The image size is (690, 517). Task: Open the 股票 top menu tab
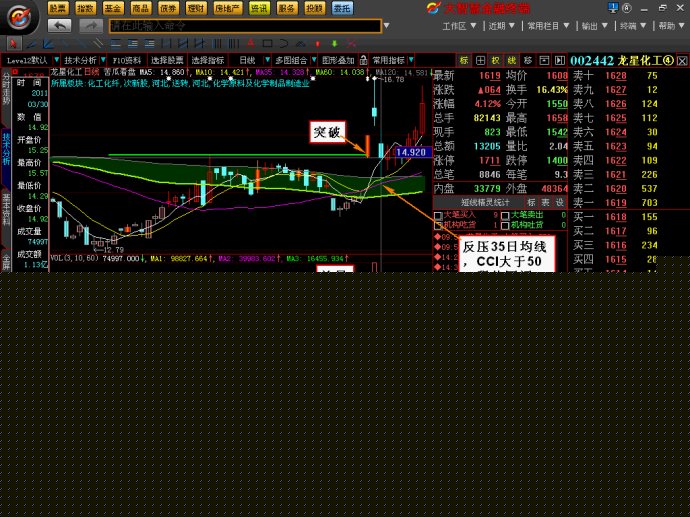(58, 8)
